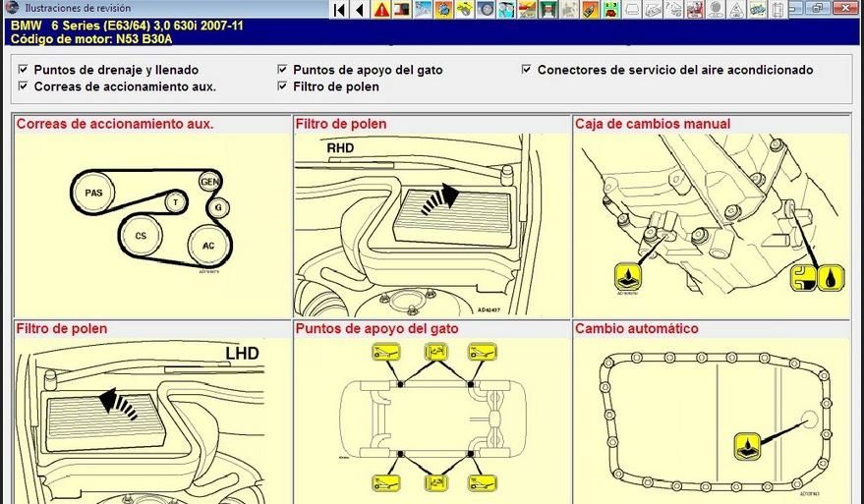Image resolution: width=864 pixels, height=504 pixels.
Task: Uncheck Puntos de apoyo del gato checkbox
Action: (282, 70)
